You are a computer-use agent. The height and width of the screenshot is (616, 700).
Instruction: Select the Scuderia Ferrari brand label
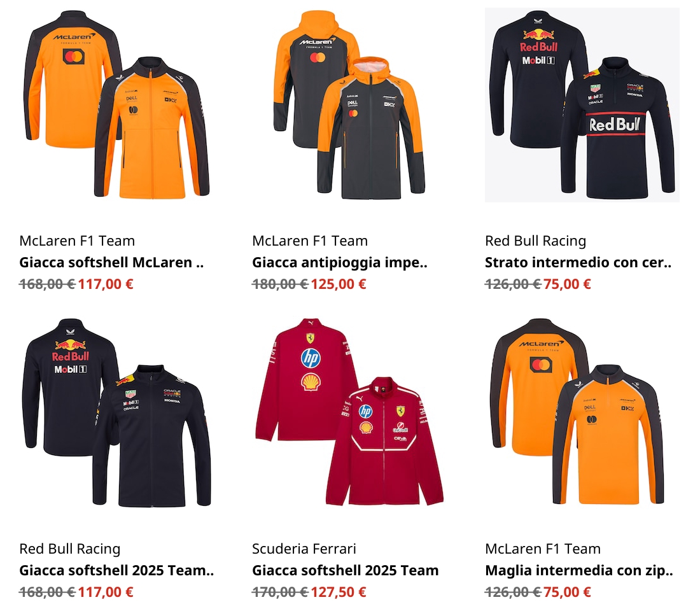coord(304,549)
